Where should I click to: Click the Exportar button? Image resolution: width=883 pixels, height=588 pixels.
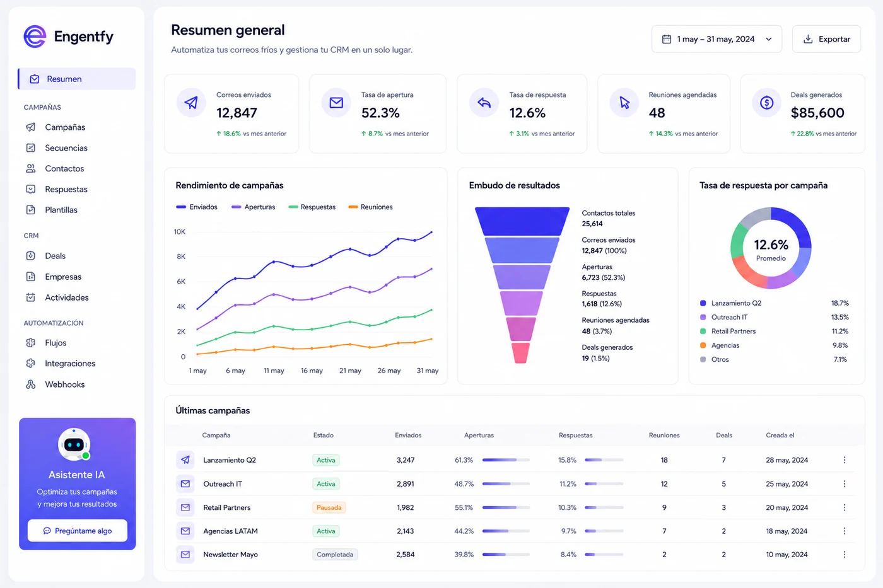pos(826,39)
